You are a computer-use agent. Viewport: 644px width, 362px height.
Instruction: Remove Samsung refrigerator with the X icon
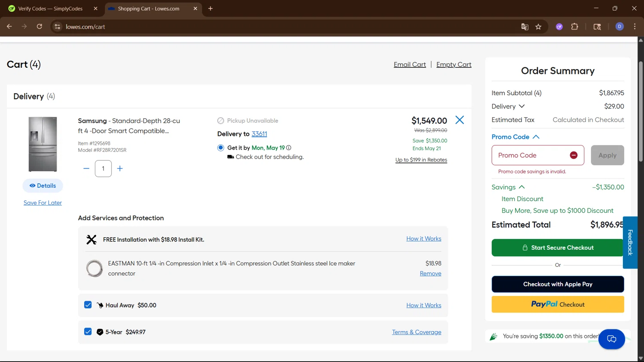tap(459, 120)
